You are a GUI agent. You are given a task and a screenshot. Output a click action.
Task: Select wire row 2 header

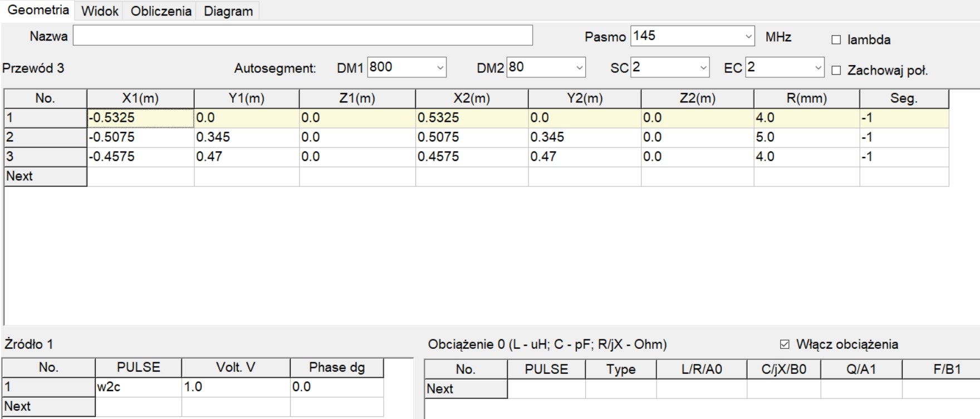tap(45, 137)
